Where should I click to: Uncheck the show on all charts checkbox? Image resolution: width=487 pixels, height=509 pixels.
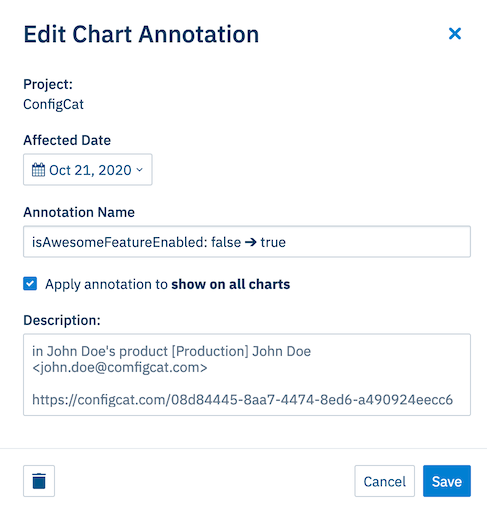[x=30, y=284]
